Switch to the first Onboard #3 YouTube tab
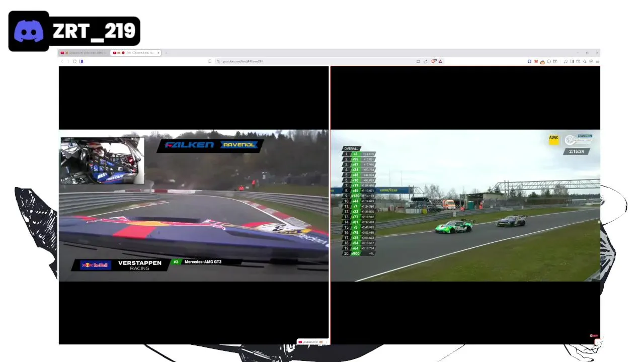This screenshot has width=644, height=362. coord(84,53)
